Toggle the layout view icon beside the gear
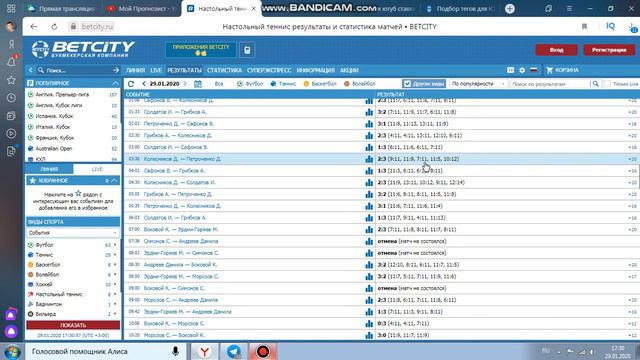Image resolution: width=640 pixels, height=360 pixels. pyautogui.click(x=511, y=70)
